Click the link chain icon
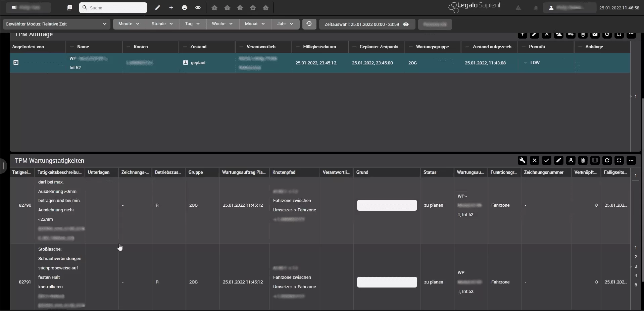The width and height of the screenshot is (644, 311). click(x=198, y=7)
